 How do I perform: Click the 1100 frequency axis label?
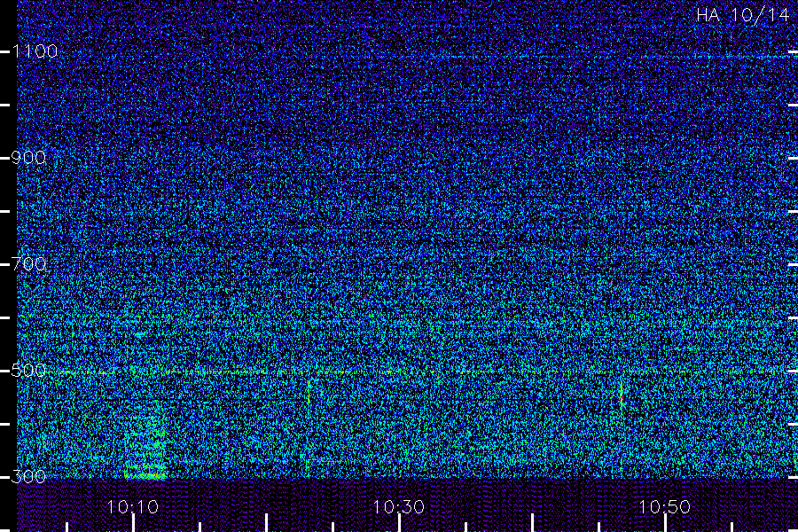(x=35, y=51)
